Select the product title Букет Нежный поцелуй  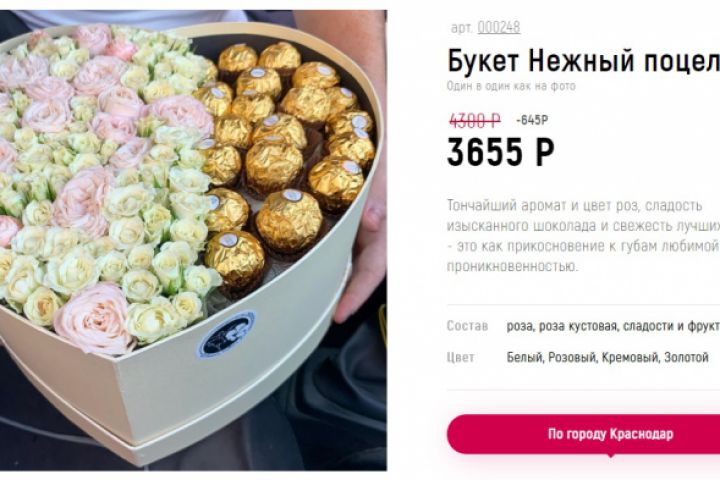tap(584, 61)
